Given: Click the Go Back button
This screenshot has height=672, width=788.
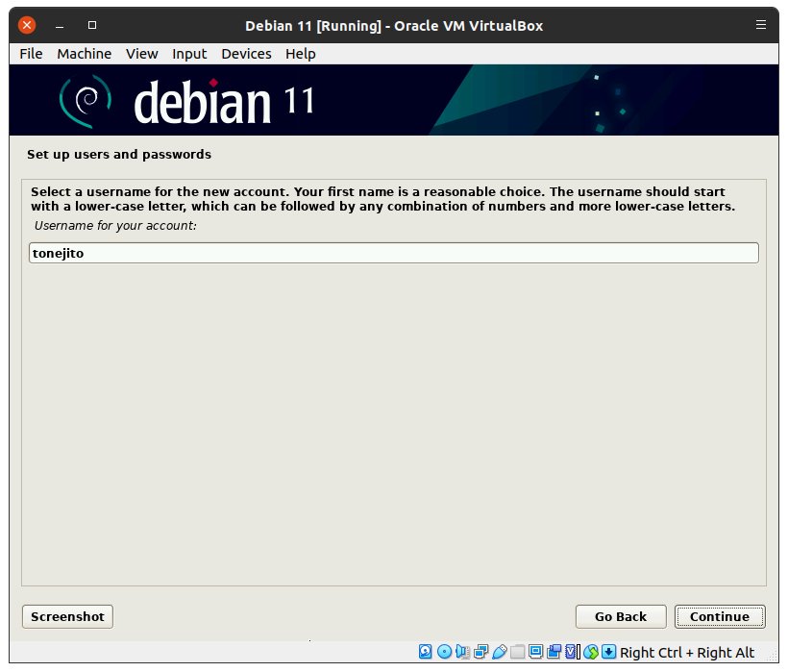Looking at the screenshot, I should 620,616.
